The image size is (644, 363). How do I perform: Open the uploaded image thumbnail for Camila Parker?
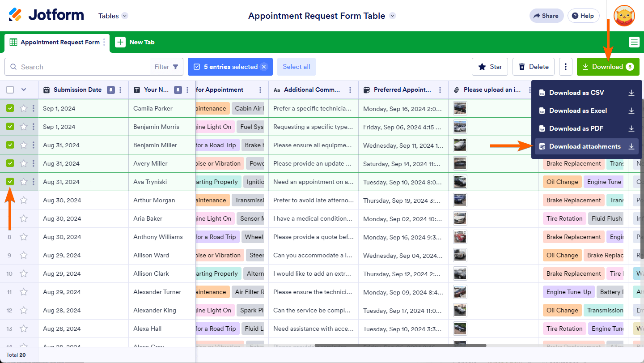tap(460, 108)
